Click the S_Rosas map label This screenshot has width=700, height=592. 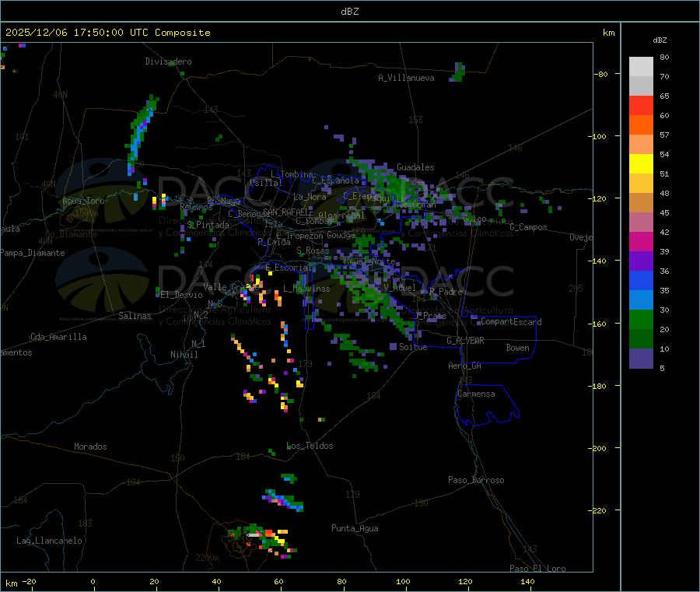313,250
